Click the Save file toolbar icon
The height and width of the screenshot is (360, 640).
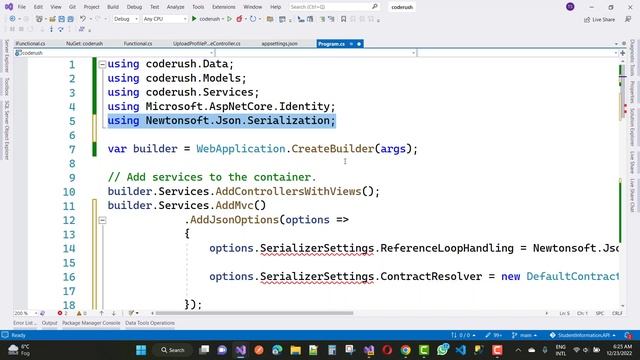click(x=61, y=19)
